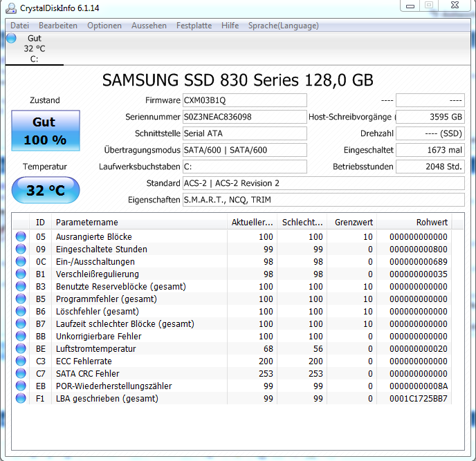Click status icon for Verschleißregulierung row
Image resolution: width=476 pixels, height=461 pixels.
pyautogui.click(x=21, y=274)
